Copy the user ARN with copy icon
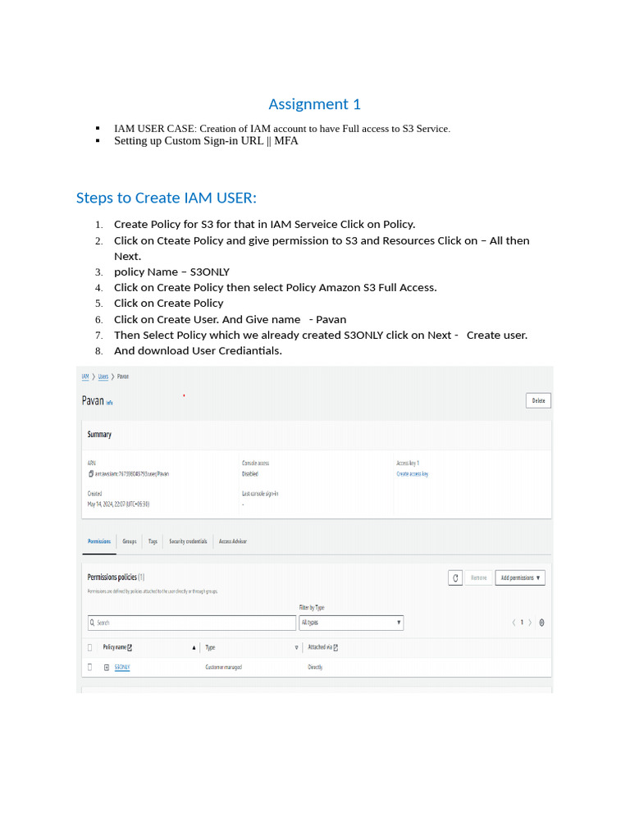The width and height of the screenshot is (630, 840). tap(91, 473)
